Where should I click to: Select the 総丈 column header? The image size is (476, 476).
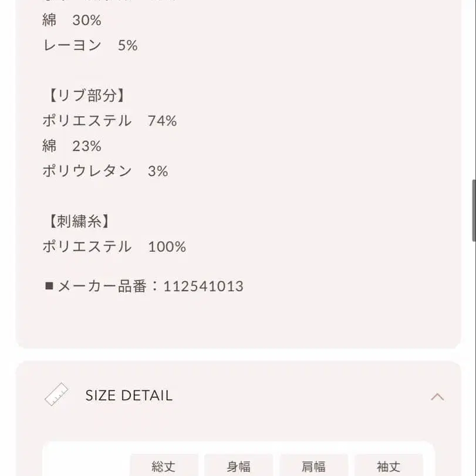[x=165, y=467]
